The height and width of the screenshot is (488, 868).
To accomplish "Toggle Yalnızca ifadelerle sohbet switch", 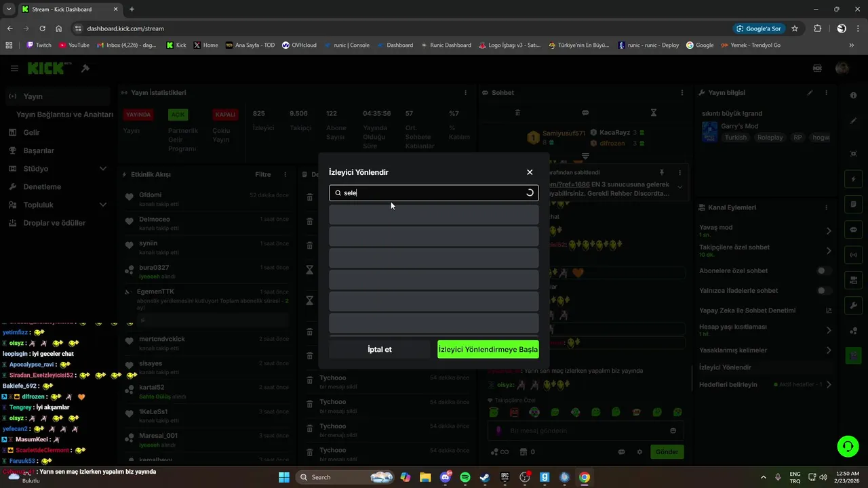I will point(824,291).
